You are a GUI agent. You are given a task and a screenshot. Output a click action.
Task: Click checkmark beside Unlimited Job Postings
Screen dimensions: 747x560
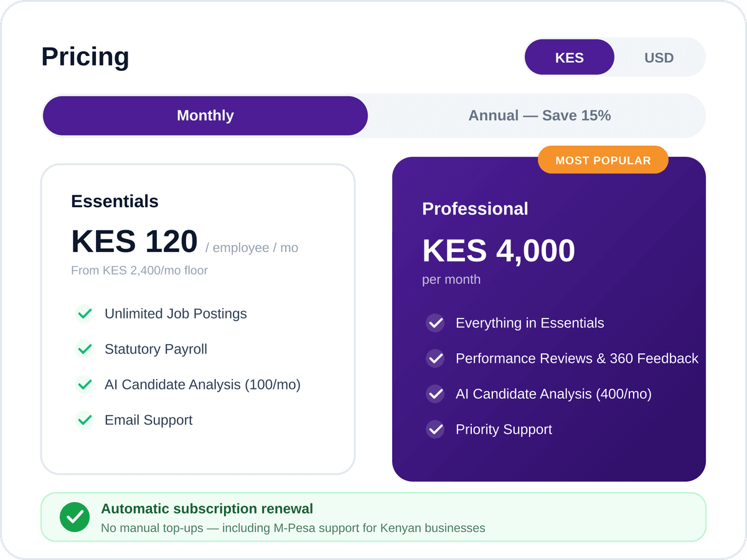coord(84,314)
